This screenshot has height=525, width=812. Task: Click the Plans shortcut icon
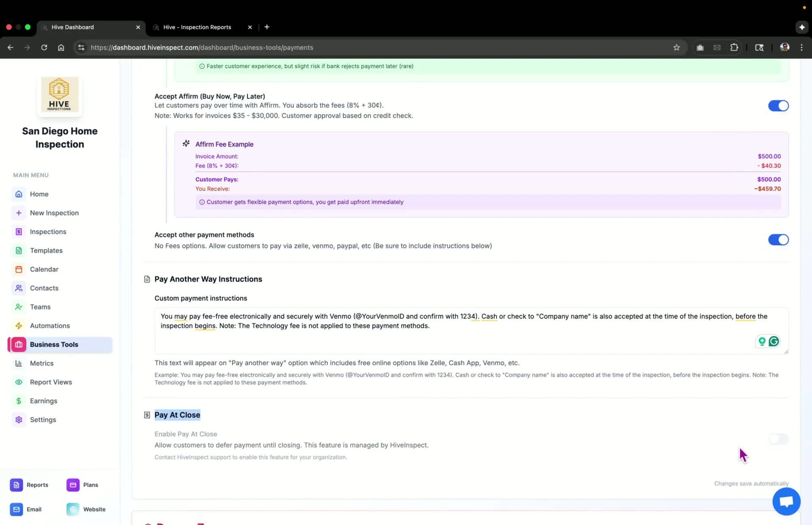[x=73, y=485]
